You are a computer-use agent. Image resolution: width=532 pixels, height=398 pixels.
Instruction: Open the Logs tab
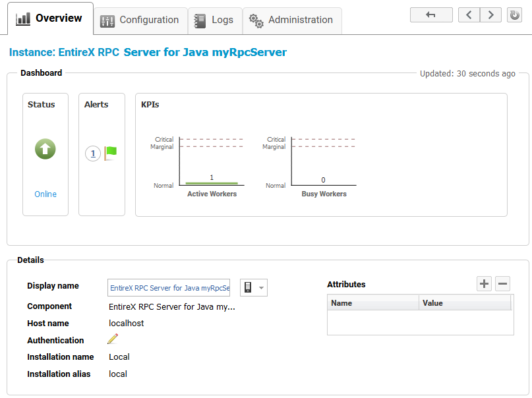pos(215,20)
